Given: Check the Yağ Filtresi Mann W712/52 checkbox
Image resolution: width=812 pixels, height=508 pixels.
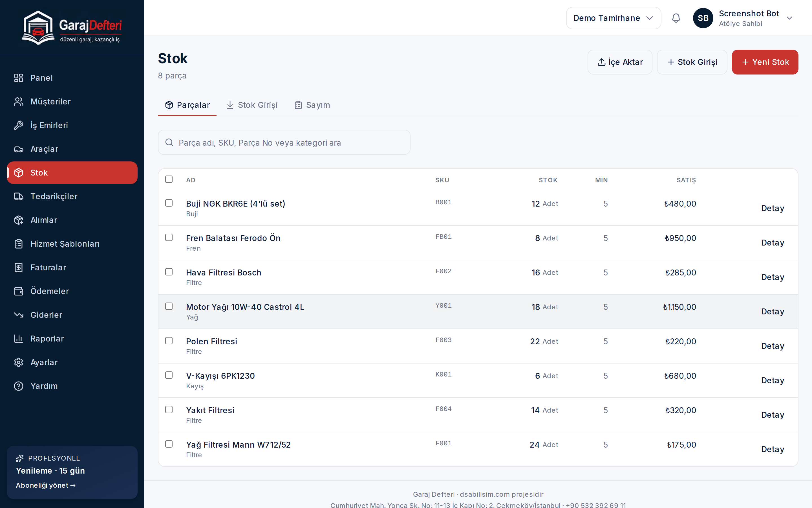Looking at the screenshot, I should (x=169, y=444).
